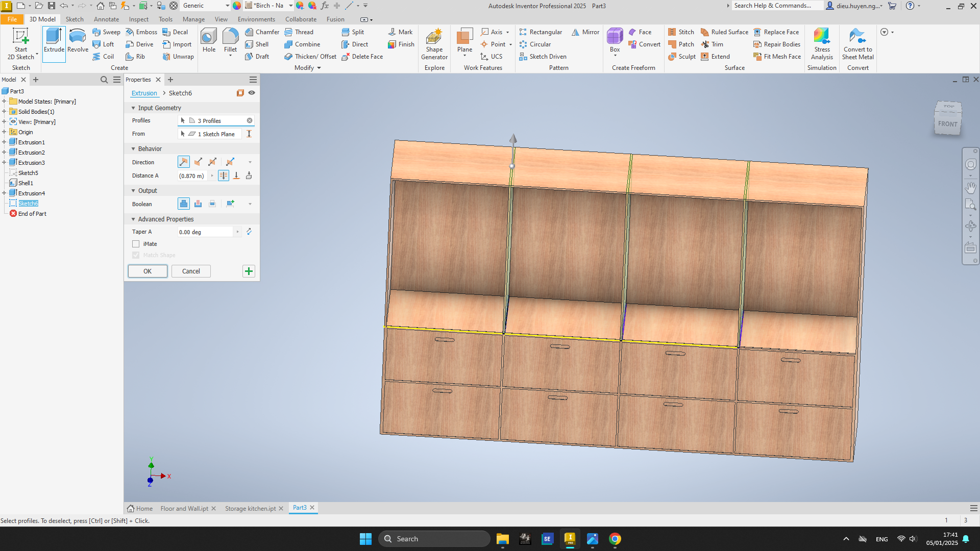Screen dimensions: 980x551
Task: Start a 2D Sketch
Action: point(21,44)
